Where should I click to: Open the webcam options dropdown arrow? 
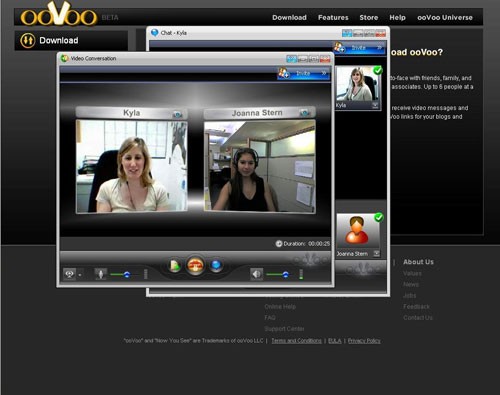click(80, 275)
